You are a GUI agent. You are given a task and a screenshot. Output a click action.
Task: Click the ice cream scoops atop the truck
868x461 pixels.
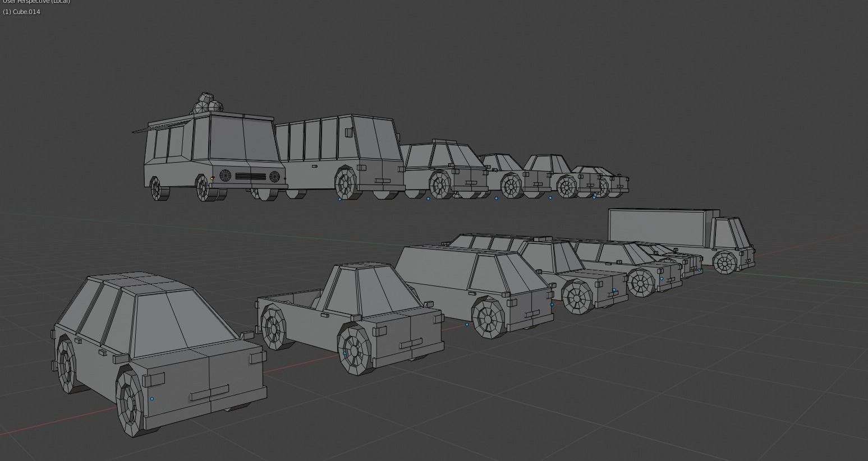coord(208,104)
